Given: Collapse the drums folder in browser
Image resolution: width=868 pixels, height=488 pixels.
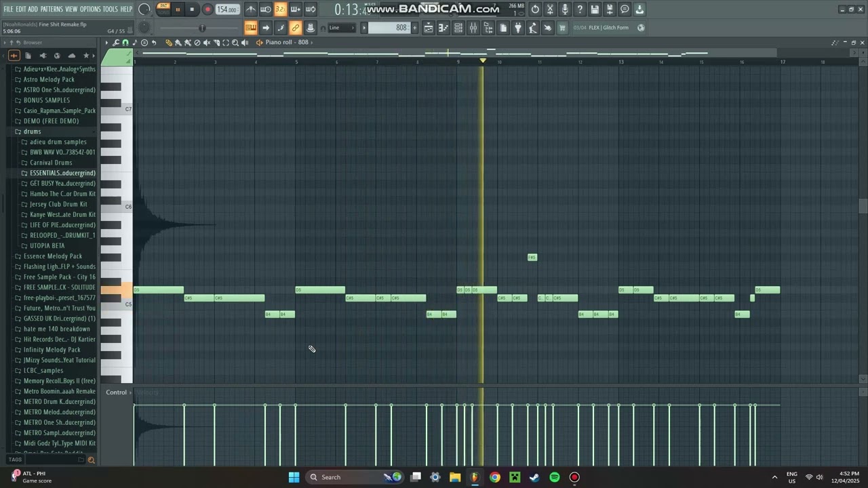Looking at the screenshot, I should 32,131.
